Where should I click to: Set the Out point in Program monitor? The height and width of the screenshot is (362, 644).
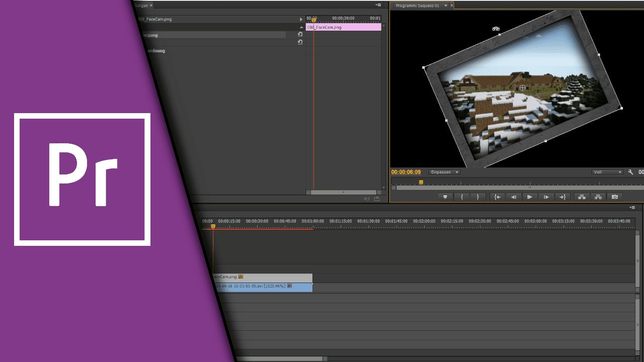click(478, 197)
